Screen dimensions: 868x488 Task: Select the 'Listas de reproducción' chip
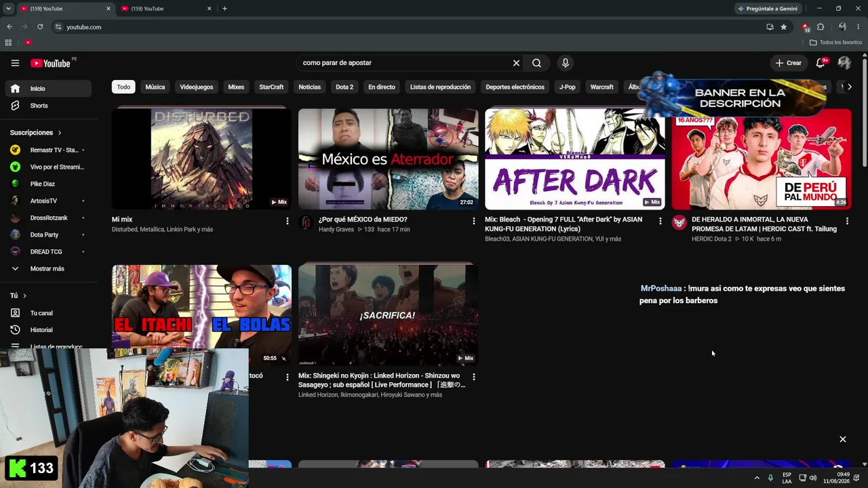tap(440, 87)
